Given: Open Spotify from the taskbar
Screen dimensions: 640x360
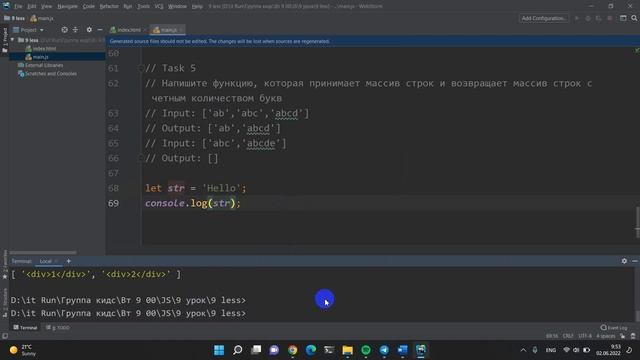Looking at the screenshot, I should 366,350.
